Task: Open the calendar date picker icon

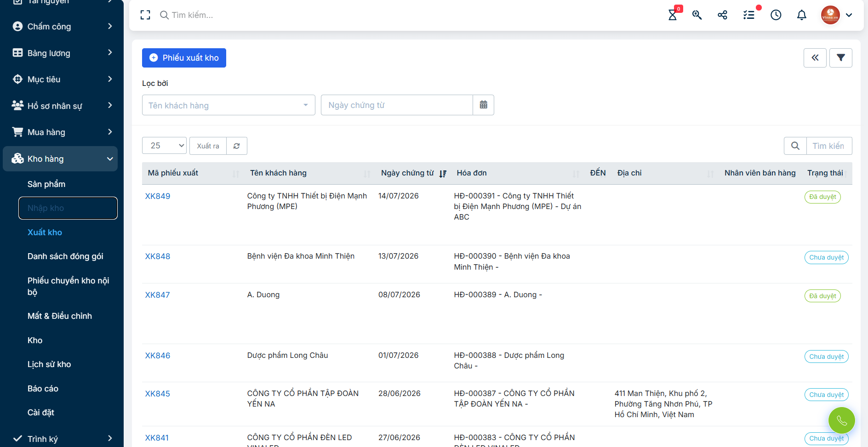Action: (484, 105)
